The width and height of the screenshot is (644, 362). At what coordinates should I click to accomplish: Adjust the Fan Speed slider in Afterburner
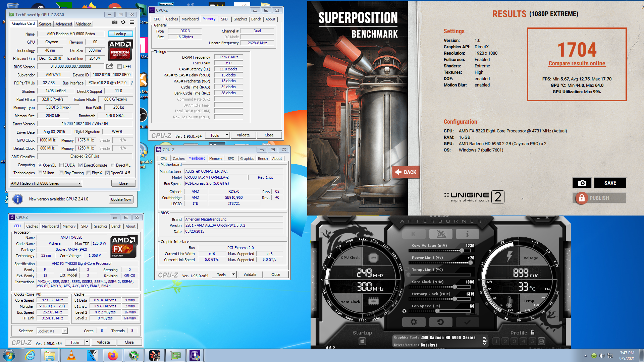pyautogui.click(x=439, y=311)
